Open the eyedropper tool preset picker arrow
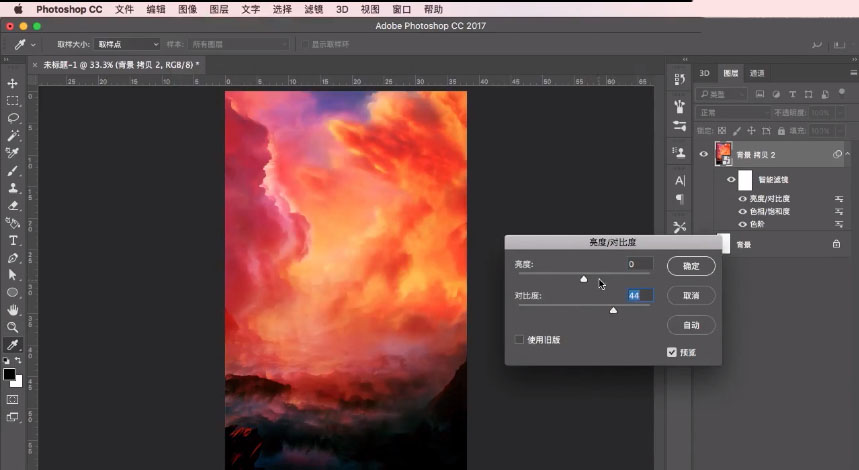859x470 pixels. tap(33, 45)
